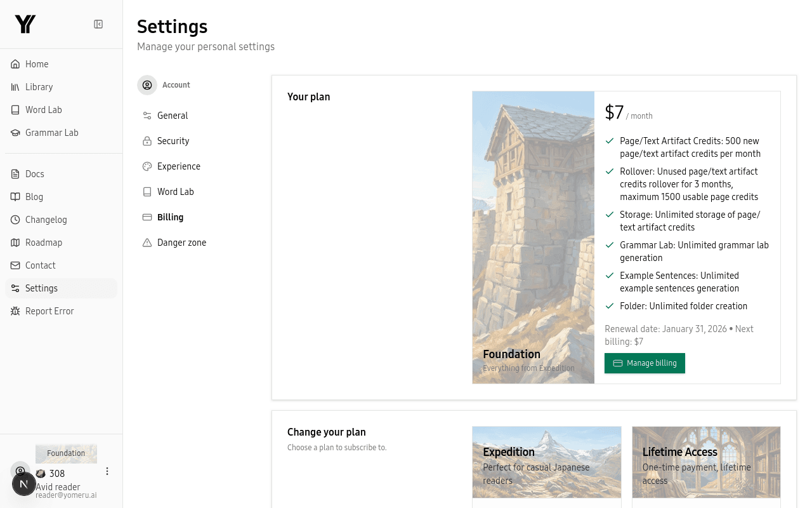Screen dimensions: 812x508
Task: Open the Yomeru logo icon
Action: click(x=25, y=23)
